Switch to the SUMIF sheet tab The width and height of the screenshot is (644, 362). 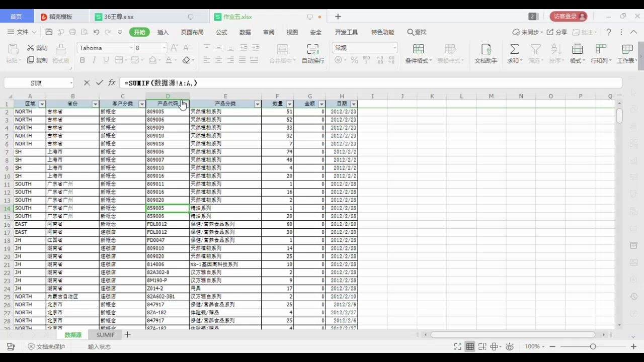pyautogui.click(x=105, y=334)
